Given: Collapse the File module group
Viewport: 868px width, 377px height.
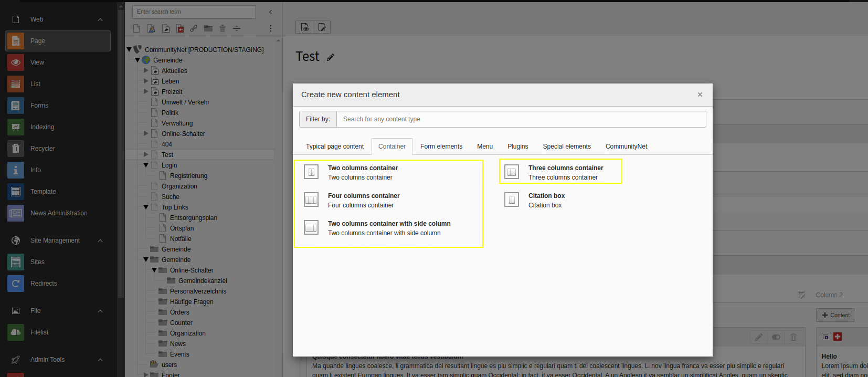Looking at the screenshot, I should point(100,311).
